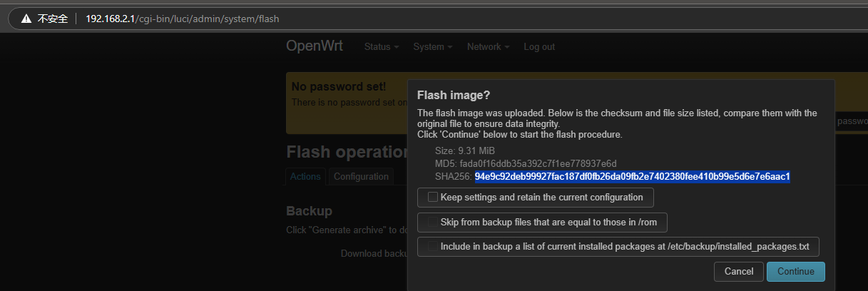Click the Size 9.31 MiB text
Viewport: 868px width, 291px height.
tap(464, 150)
